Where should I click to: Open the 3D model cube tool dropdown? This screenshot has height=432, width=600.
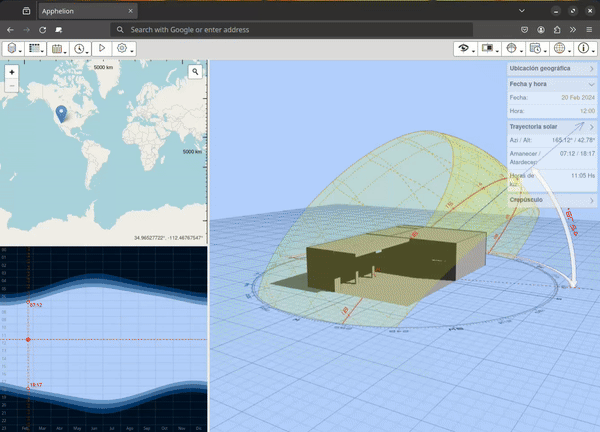[14, 48]
